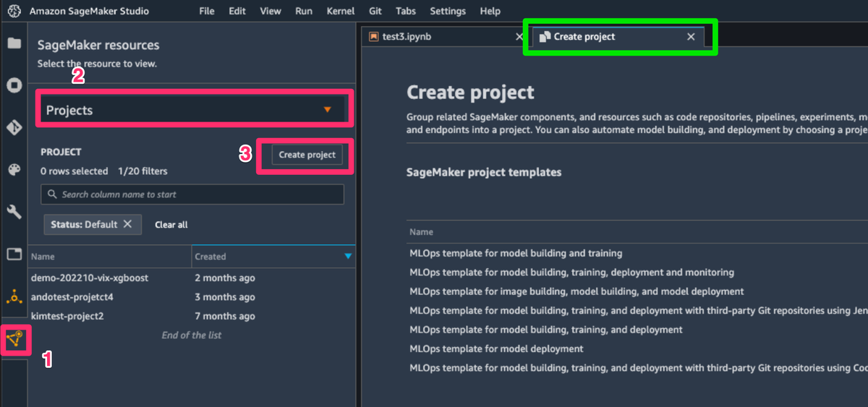Screen dimensions: 868x407
Task: Select template for image building, model building
Action: pyautogui.click(x=576, y=291)
